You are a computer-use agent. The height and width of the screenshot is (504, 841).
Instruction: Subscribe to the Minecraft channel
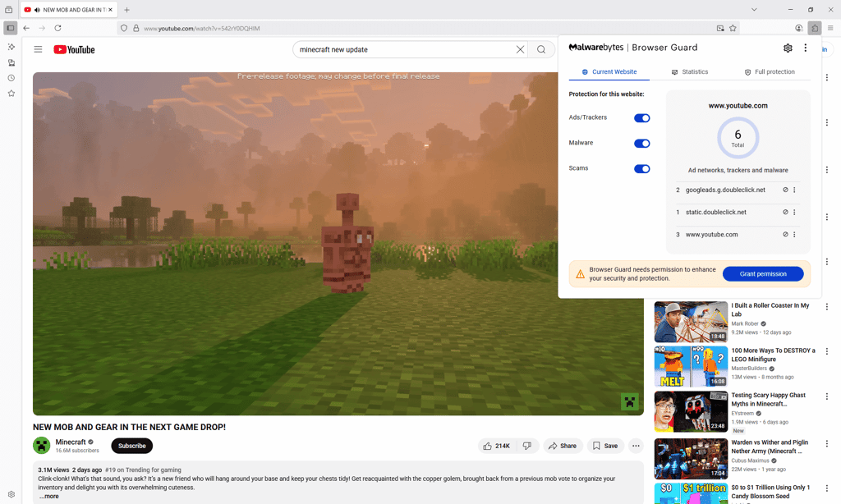click(132, 446)
